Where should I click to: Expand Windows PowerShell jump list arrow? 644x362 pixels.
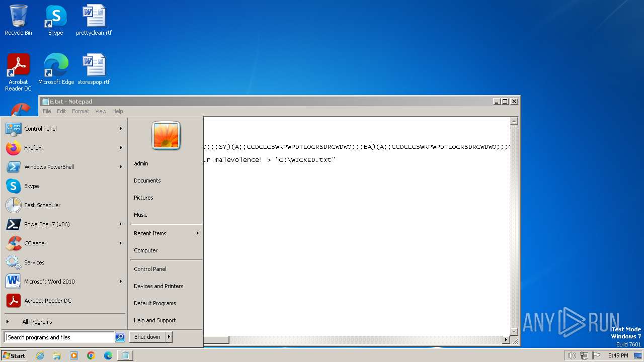121,167
